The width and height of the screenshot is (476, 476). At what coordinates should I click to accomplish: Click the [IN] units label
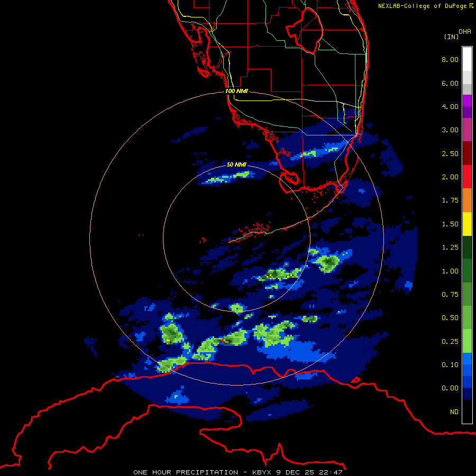tap(451, 36)
